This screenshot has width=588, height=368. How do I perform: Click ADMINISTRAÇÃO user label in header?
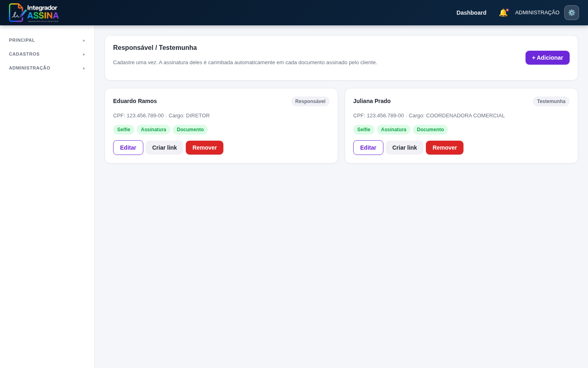(537, 13)
